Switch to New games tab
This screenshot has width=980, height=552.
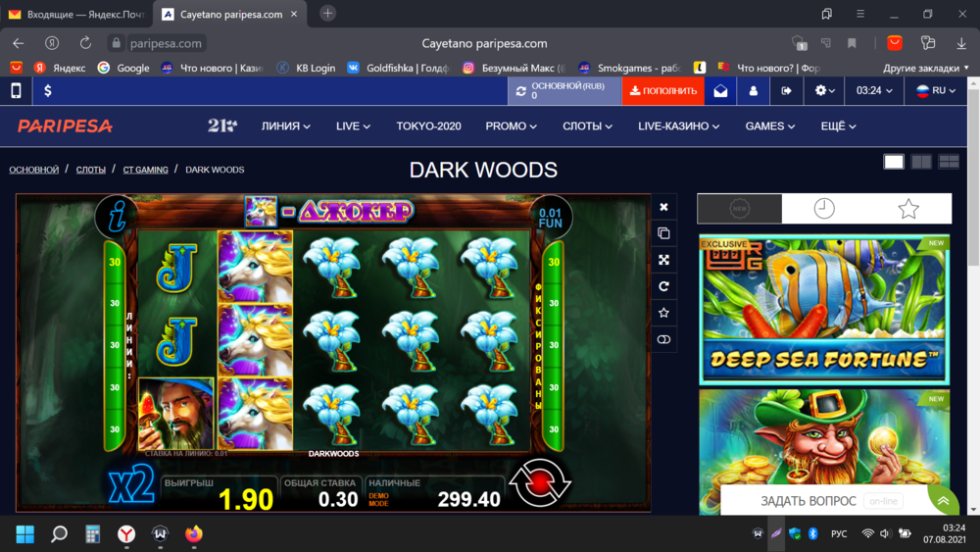[739, 208]
